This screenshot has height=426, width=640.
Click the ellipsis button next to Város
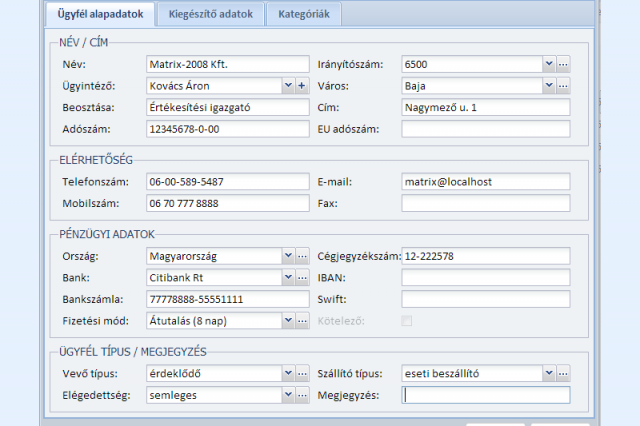tap(563, 86)
